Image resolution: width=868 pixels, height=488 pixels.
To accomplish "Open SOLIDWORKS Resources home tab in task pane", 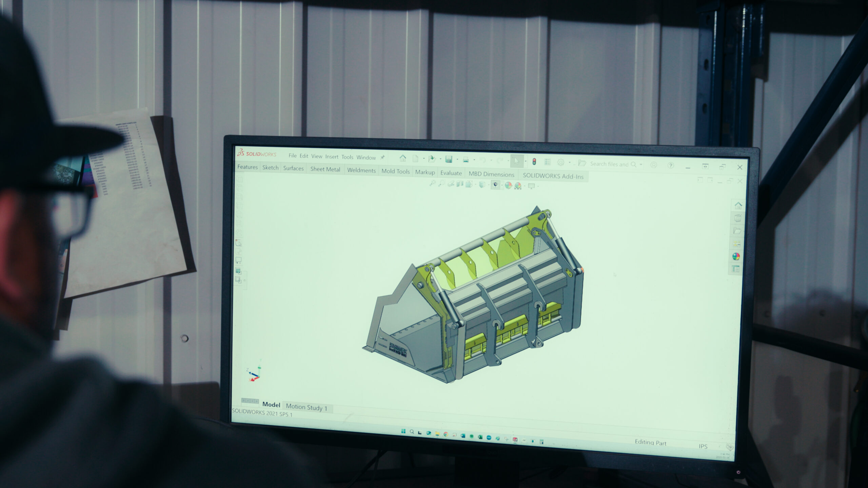I will 738,205.
